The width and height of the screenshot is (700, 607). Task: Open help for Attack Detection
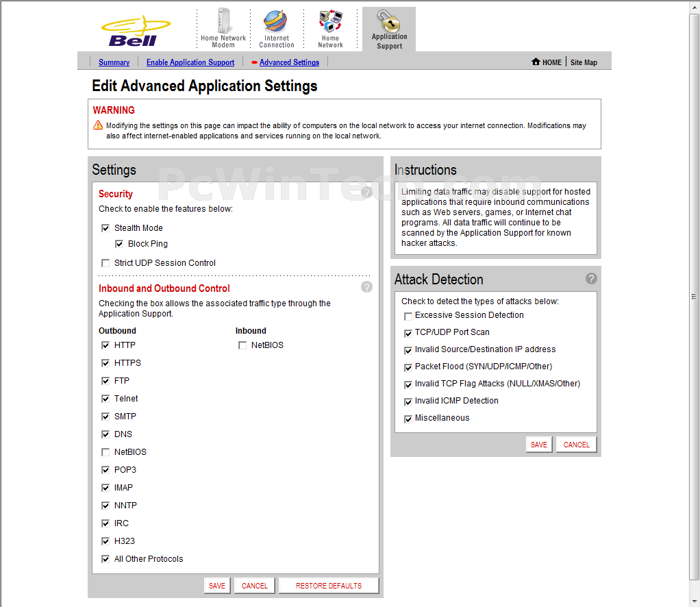coord(591,279)
